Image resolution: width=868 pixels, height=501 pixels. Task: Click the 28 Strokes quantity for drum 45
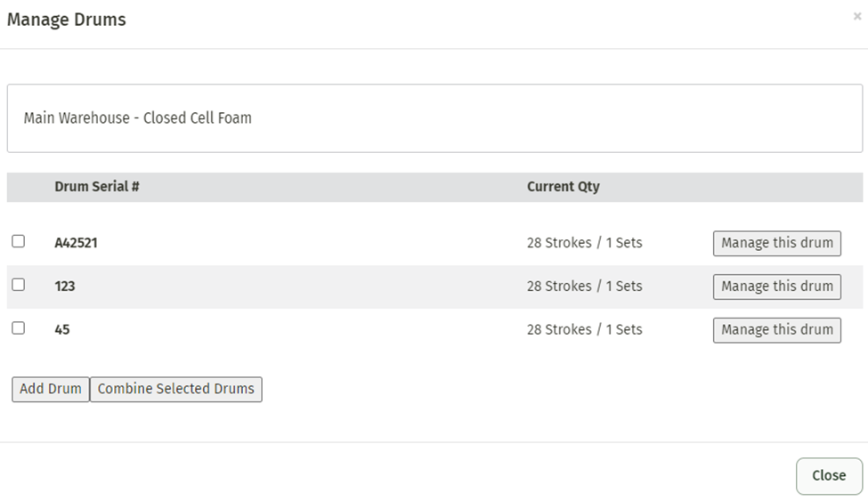pos(584,329)
